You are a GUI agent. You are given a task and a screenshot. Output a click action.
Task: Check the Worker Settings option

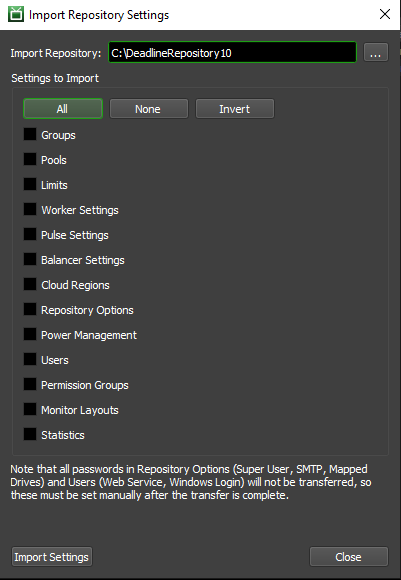[30, 209]
